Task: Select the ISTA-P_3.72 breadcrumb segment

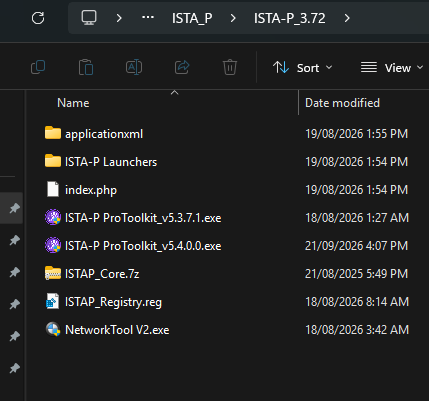Action: coord(289,18)
